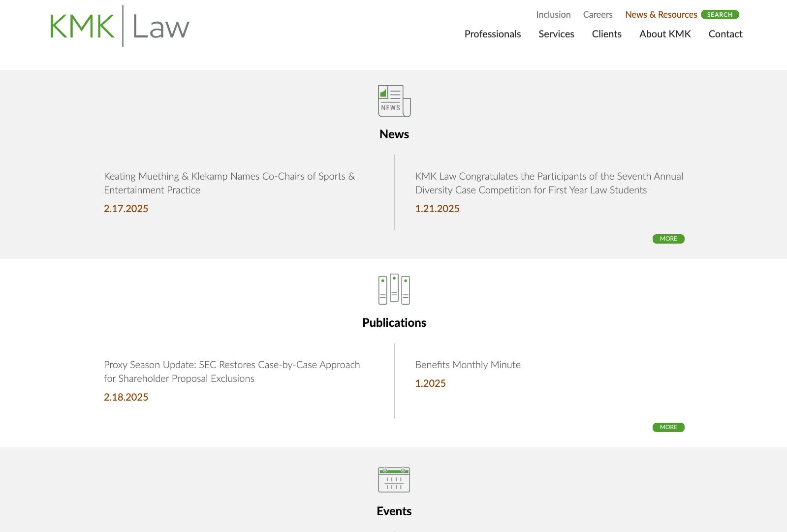This screenshot has height=532, width=787.
Task: Click MORE button under Publications
Action: click(x=668, y=427)
